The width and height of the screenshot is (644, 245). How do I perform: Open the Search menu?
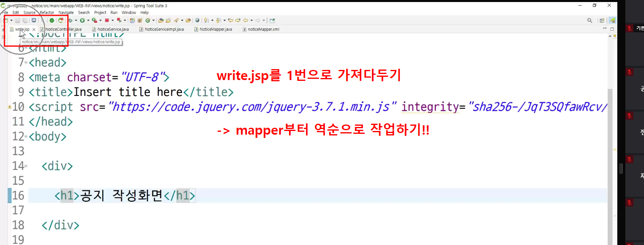click(x=84, y=13)
